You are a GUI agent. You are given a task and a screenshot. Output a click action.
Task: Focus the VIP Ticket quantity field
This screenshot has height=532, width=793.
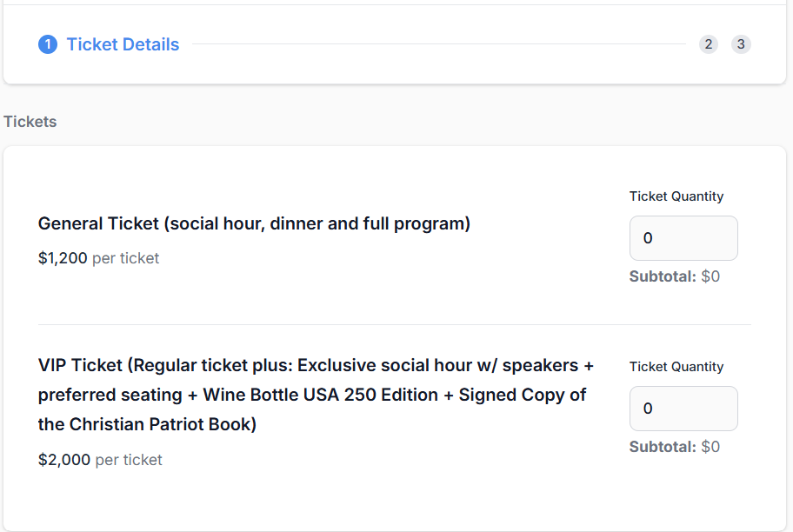[683, 409]
